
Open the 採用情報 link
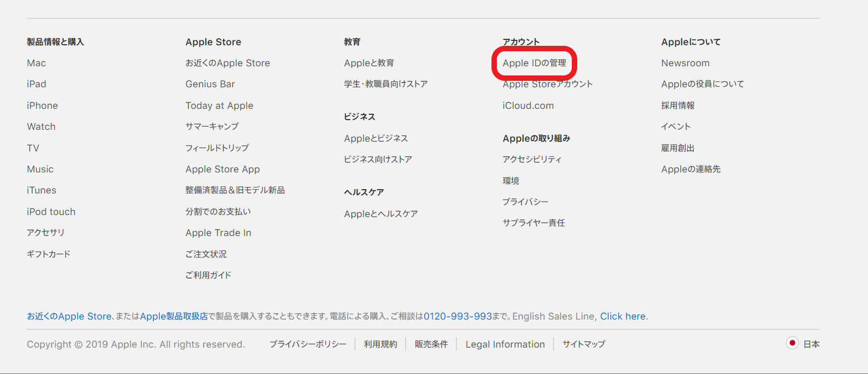point(678,106)
